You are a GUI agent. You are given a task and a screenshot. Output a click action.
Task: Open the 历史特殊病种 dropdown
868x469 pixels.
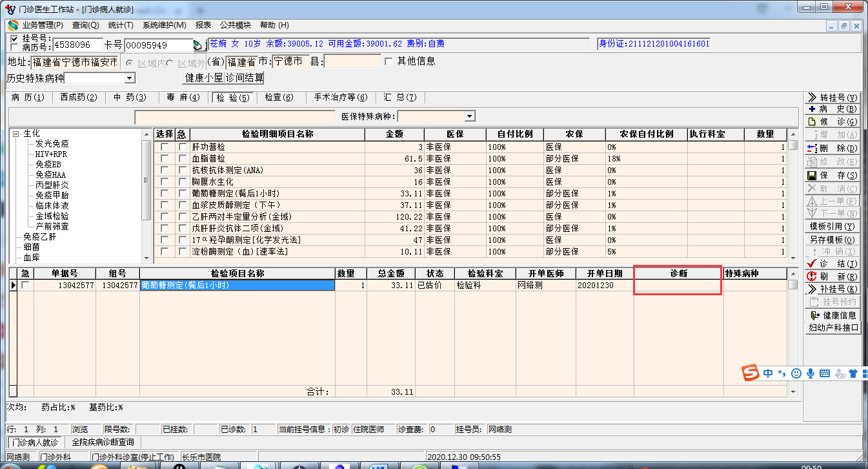[x=130, y=78]
